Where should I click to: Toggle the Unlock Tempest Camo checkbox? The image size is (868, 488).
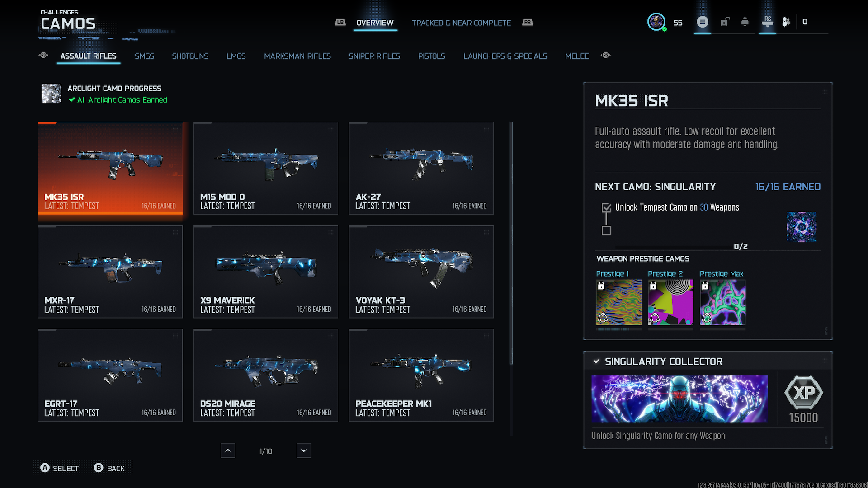[606, 207]
